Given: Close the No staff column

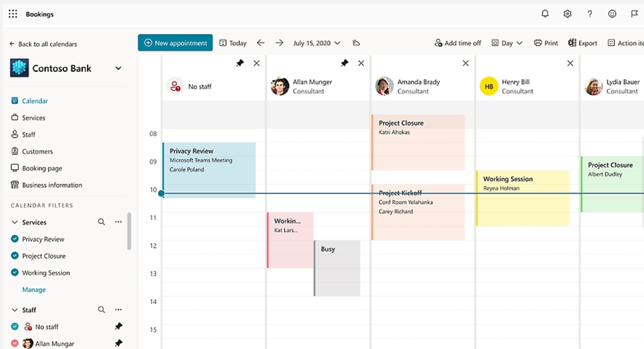Looking at the screenshot, I should tap(256, 63).
